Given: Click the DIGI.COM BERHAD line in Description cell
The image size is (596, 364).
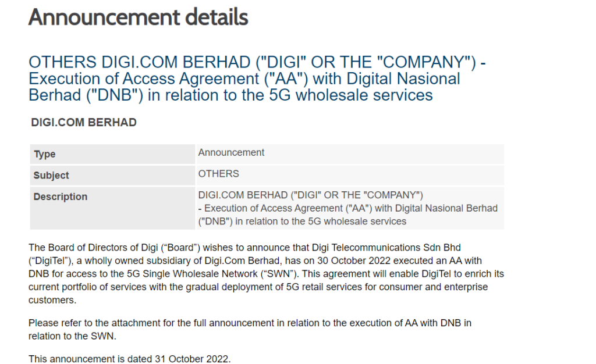Looking at the screenshot, I should tap(311, 195).
